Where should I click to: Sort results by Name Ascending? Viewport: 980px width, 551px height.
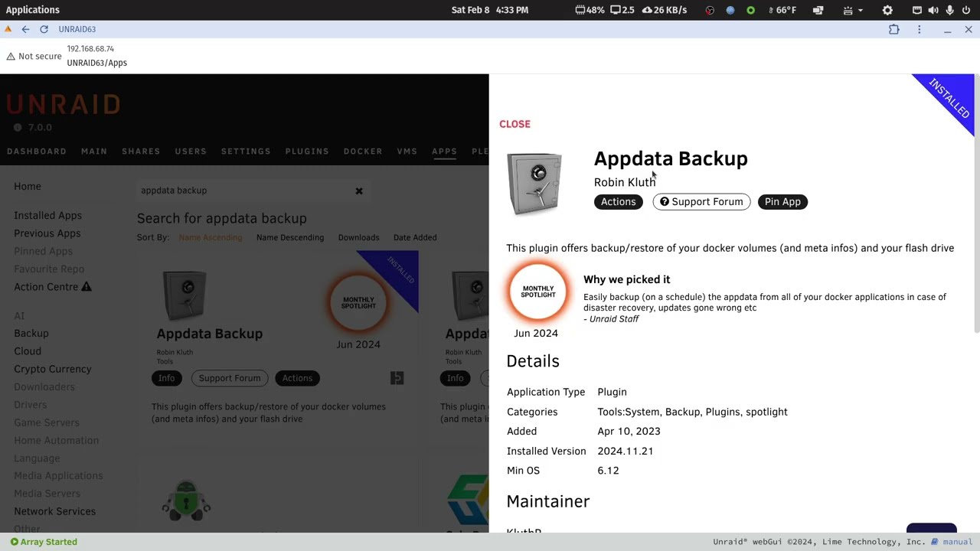tap(211, 237)
